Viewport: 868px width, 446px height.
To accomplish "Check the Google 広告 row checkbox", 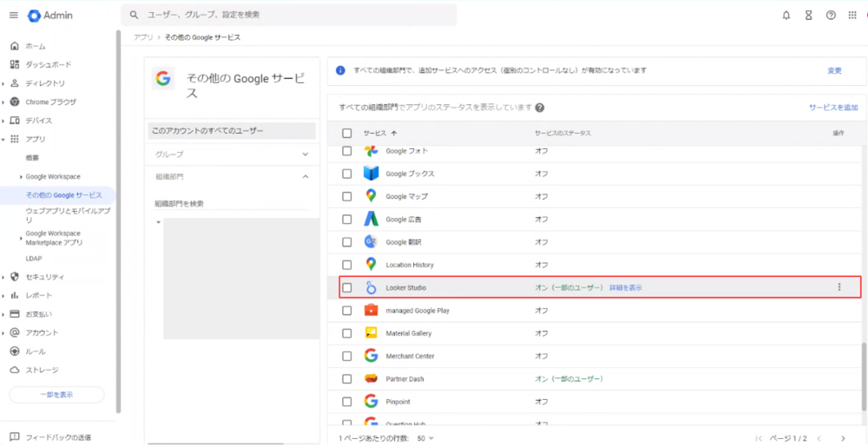I will pos(346,220).
